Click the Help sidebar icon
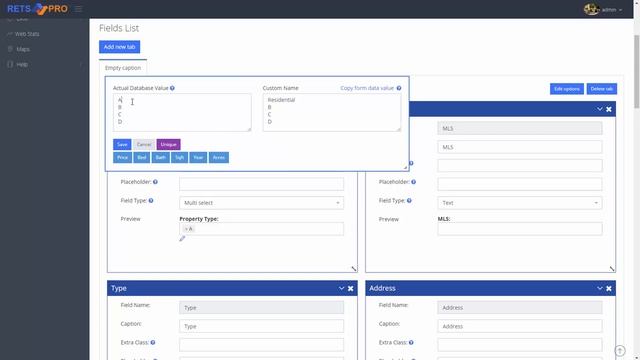This screenshot has width=640, height=360. coord(10,64)
